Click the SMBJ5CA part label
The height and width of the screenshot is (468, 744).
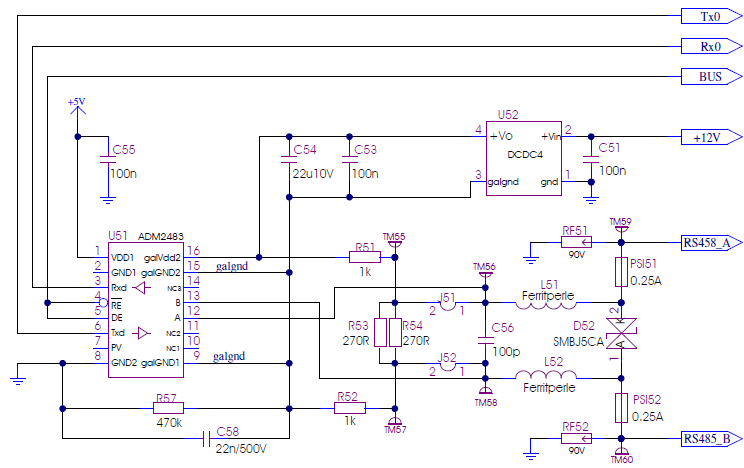(578, 342)
